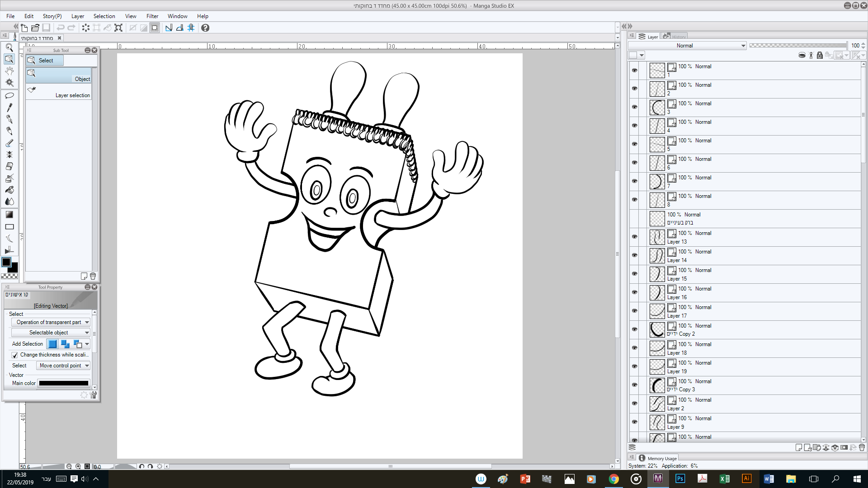Image resolution: width=868 pixels, height=488 pixels.
Task: Open Move control point dropdown
Action: click(63, 366)
